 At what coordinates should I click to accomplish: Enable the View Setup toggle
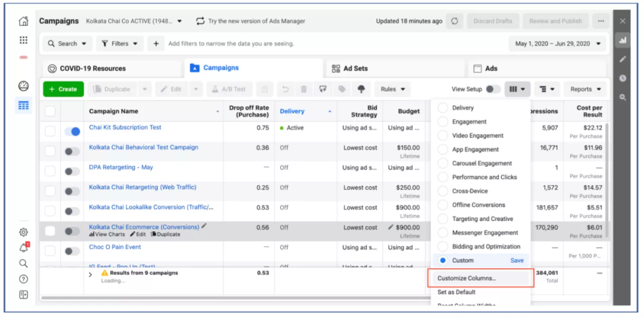[493, 89]
